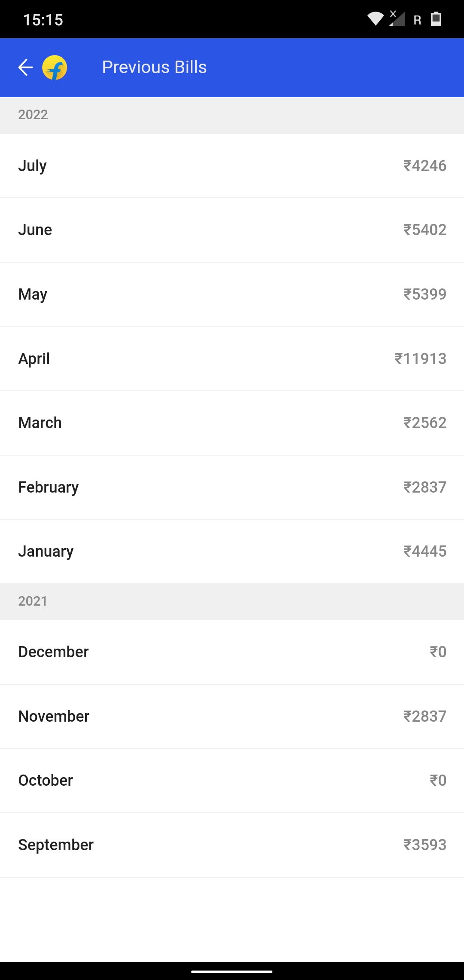Select the October bill row
Viewport: 464px width, 980px height.
click(x=232, y=781)
